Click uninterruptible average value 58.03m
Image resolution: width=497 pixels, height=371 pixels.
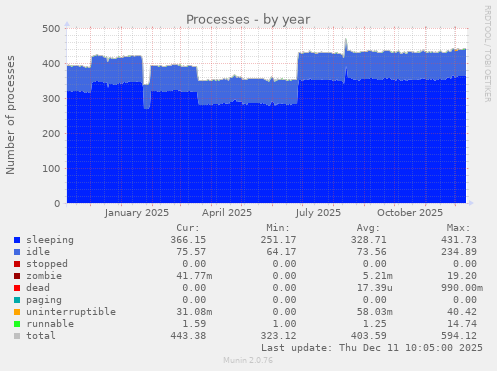coord(375,312)
